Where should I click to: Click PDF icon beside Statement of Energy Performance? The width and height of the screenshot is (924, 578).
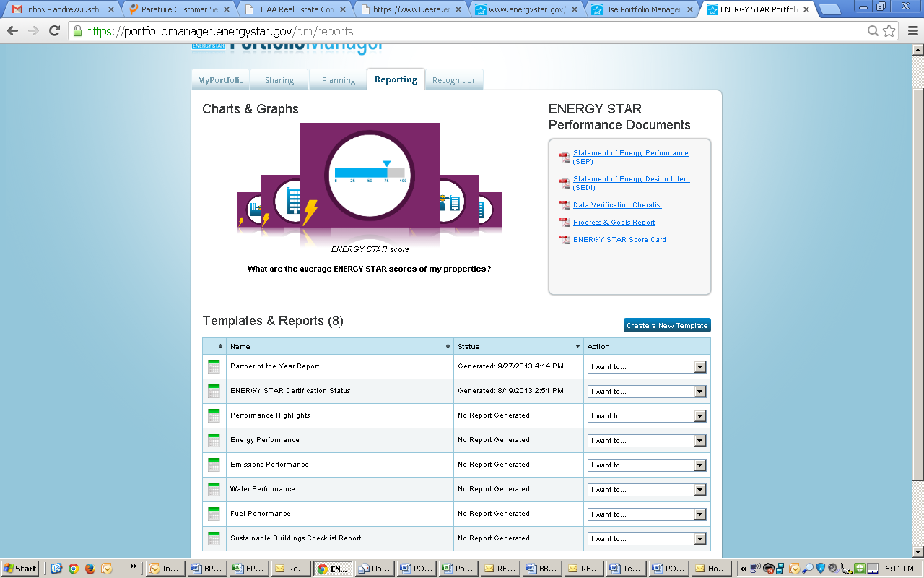(x=565, y=158)
